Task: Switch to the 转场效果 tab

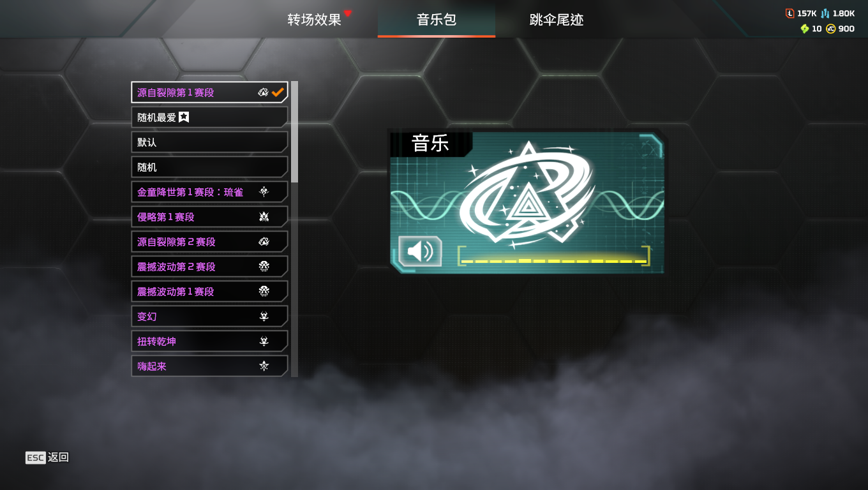Action: tap(315, 19)
